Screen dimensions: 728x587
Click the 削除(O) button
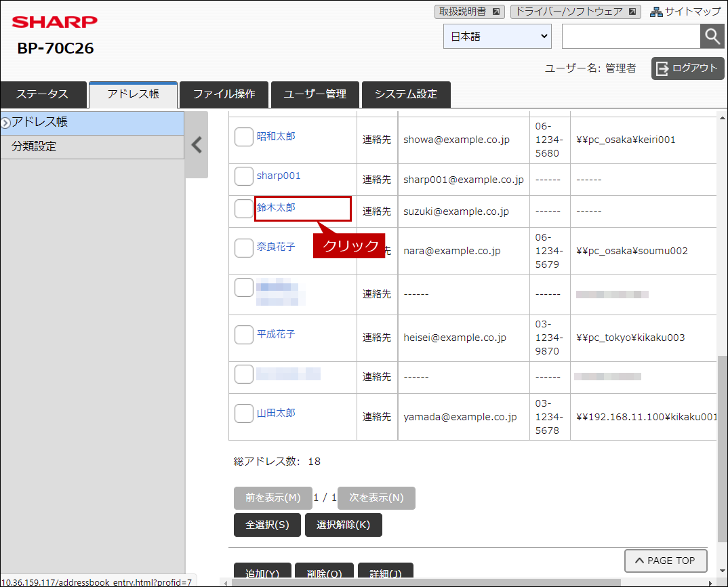tap(324, 571)
